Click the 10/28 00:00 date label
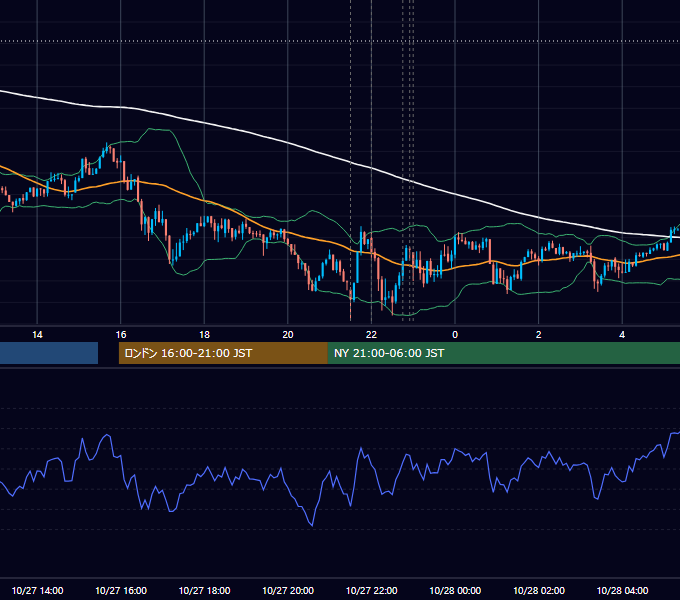The height and width of the screenshot is (600, 680). pyautogui.click(x=455, y=590)
